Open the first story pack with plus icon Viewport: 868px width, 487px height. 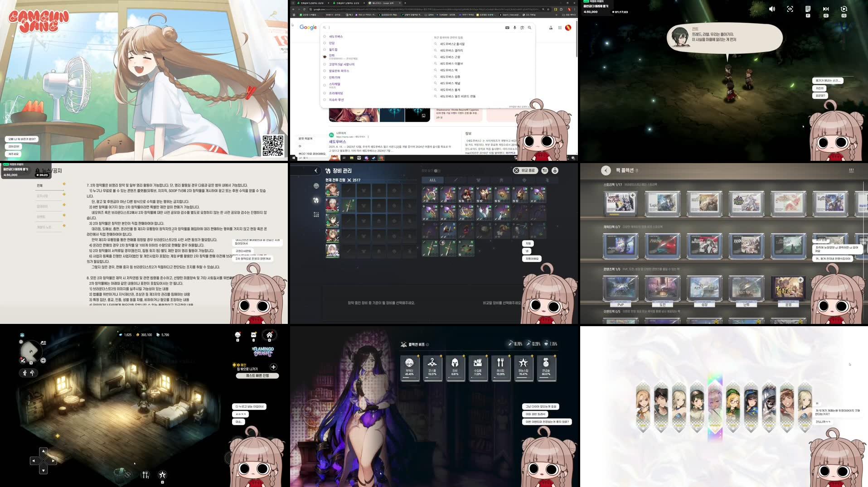pos(621,203)
